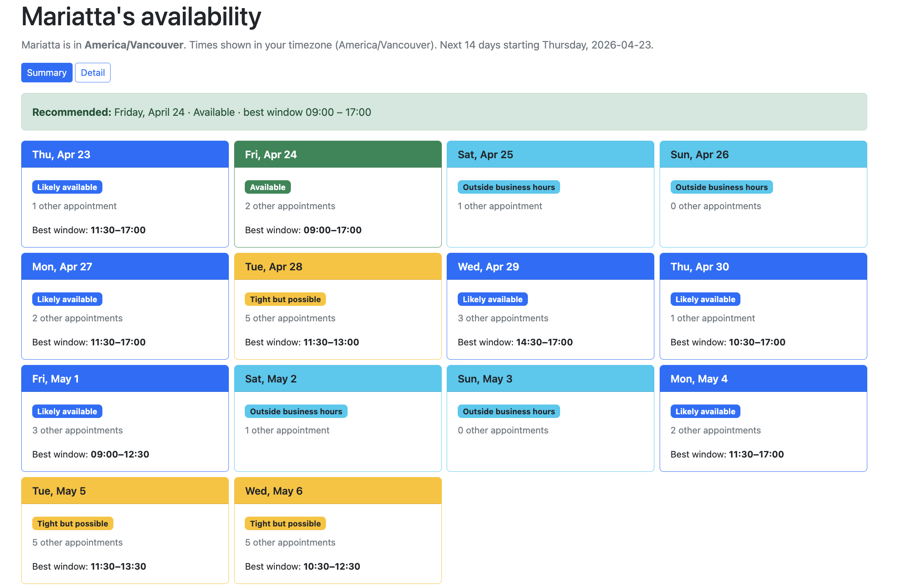Click Sun, May 3 Outside business hours badge
The width and height of the screenshot is (904, 588).
pos(508,411)
